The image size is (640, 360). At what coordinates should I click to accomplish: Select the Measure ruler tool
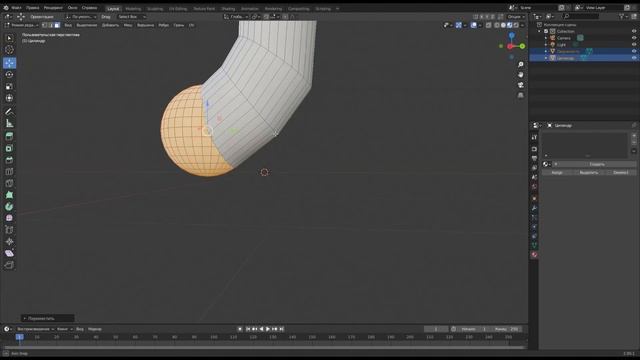(x=9, y=123)
